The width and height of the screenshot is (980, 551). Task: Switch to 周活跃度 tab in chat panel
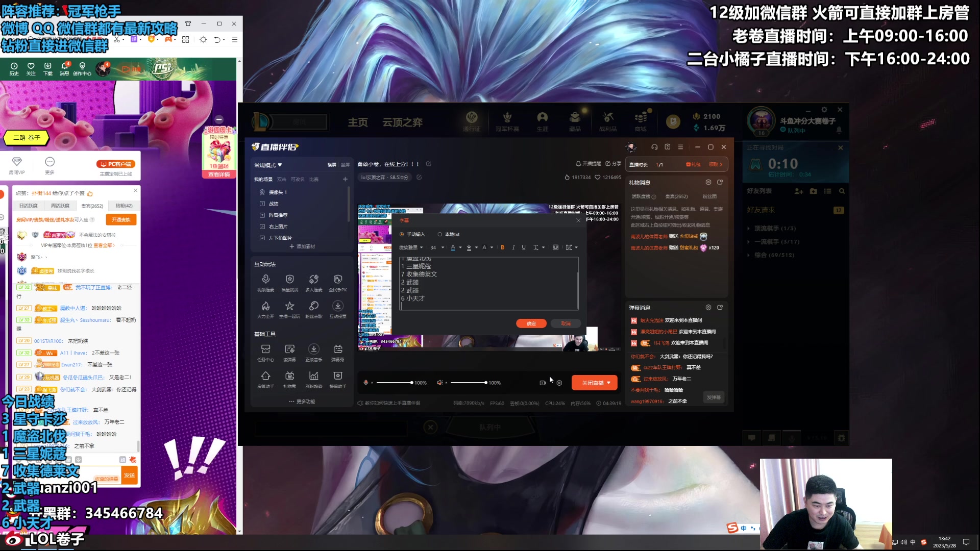coord(60,206)
